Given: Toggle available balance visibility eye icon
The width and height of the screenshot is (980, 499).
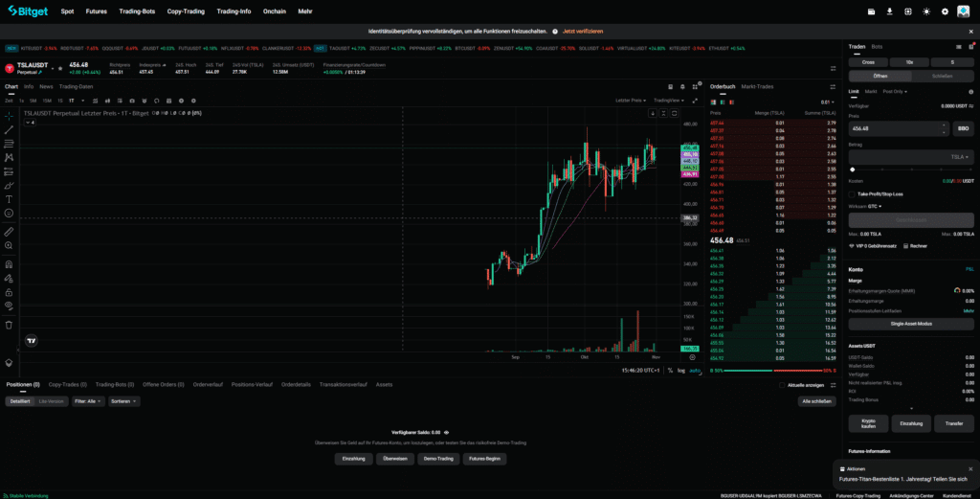Looking at the screenshot, I should (446, 432).
